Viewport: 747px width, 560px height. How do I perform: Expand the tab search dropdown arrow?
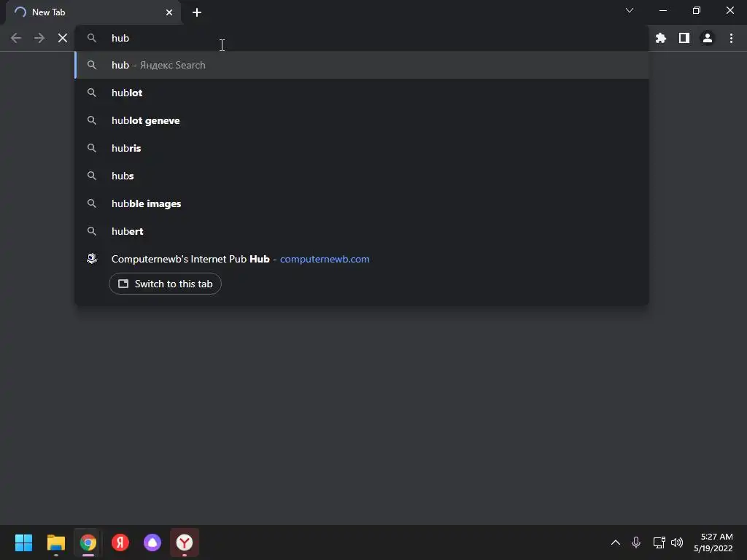630,10
